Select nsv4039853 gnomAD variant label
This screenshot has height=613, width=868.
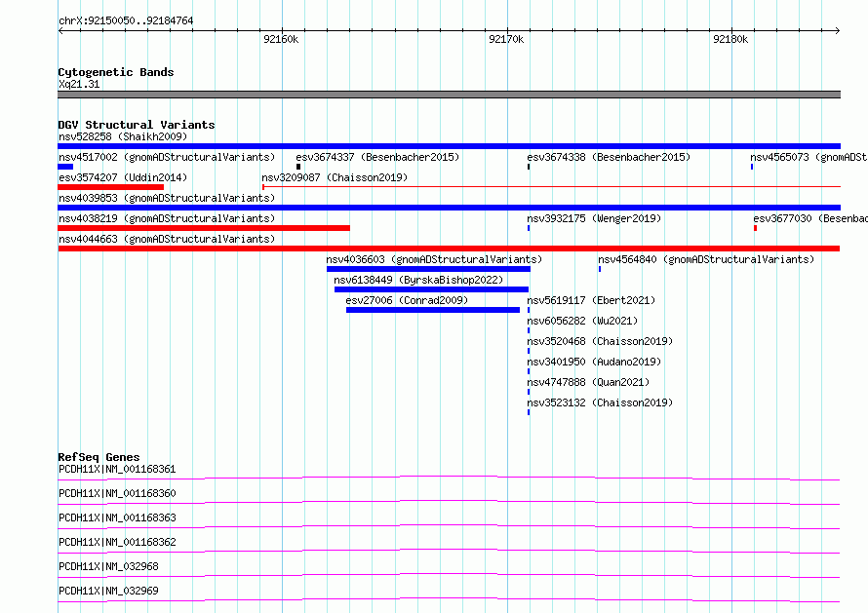pos(167,198)
